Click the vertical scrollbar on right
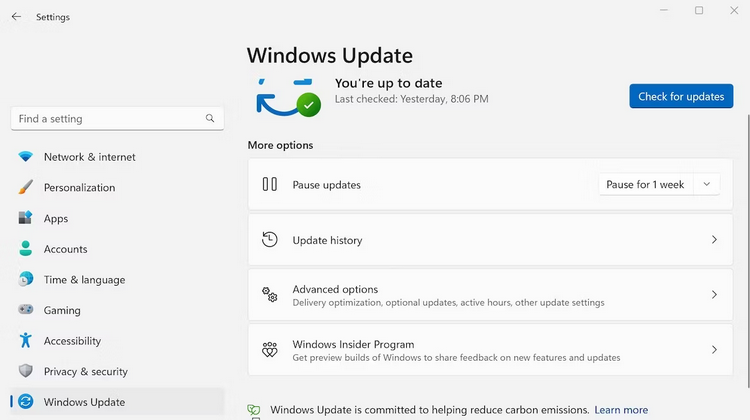750x420 pixels. pyautogui.click(x=748, y=251)
